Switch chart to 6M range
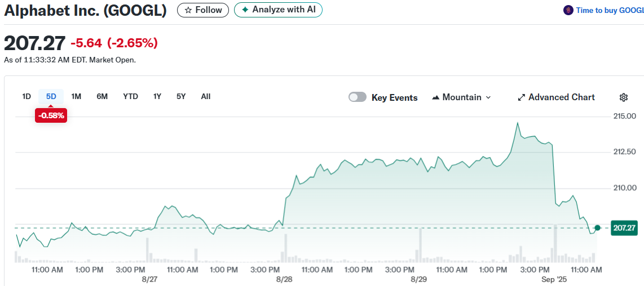644x286 pixels. (102, 96)
